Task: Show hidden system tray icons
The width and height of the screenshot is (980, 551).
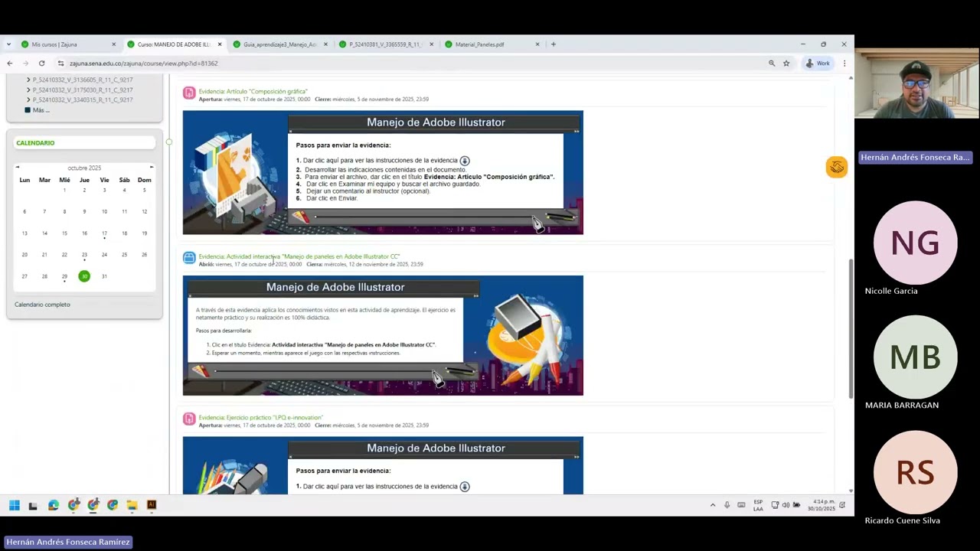Action: (713, 505)
